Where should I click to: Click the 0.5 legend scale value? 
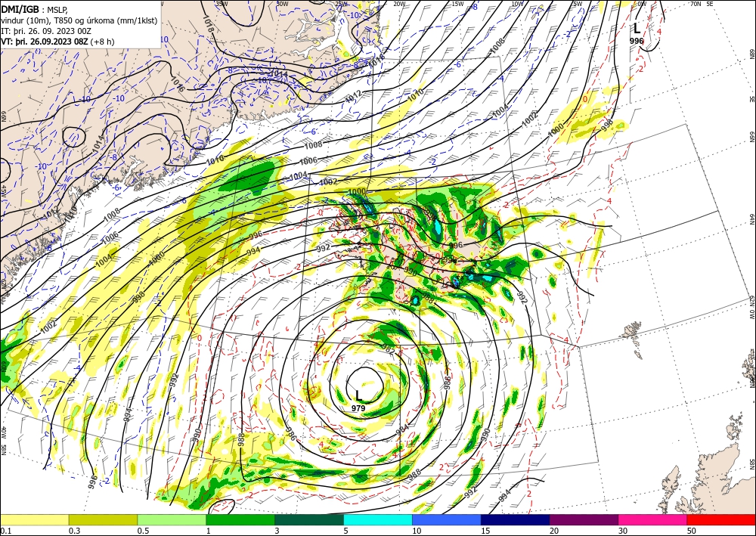(x=143, y=531)
